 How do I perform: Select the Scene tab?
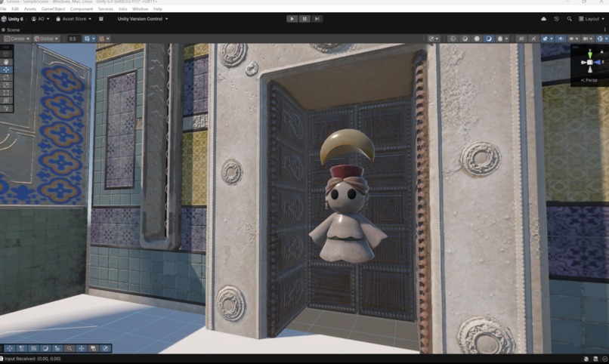pyautogui.click(x=11, y=30)
